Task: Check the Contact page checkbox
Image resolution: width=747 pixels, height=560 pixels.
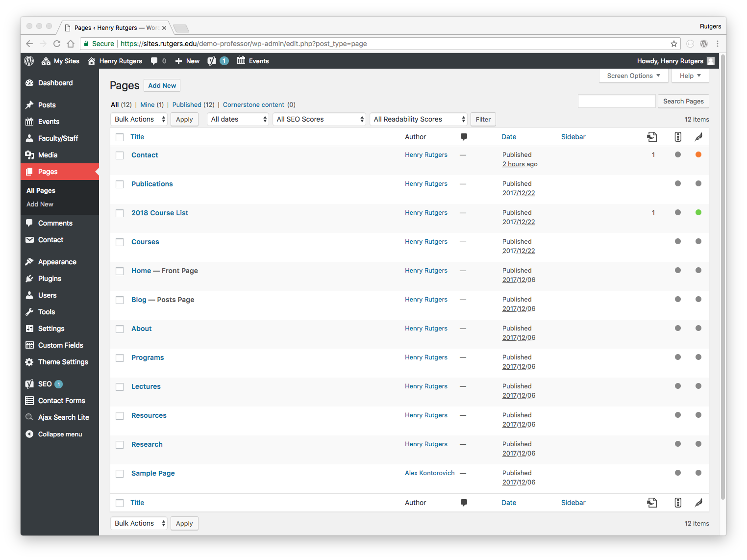Action: pos(120,155)
